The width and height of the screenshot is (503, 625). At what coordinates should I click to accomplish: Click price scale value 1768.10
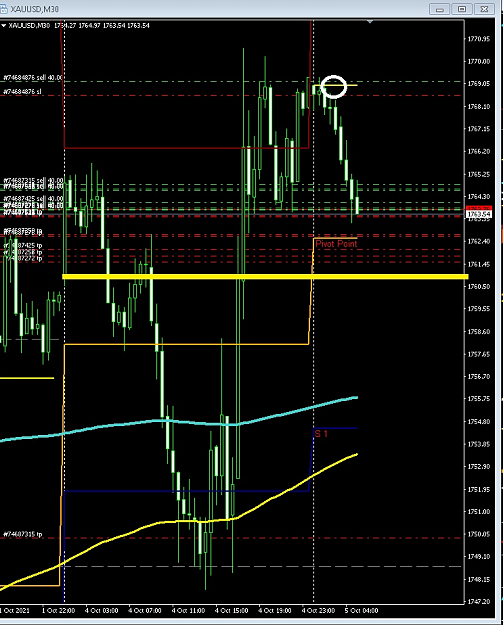coord(479,106)
